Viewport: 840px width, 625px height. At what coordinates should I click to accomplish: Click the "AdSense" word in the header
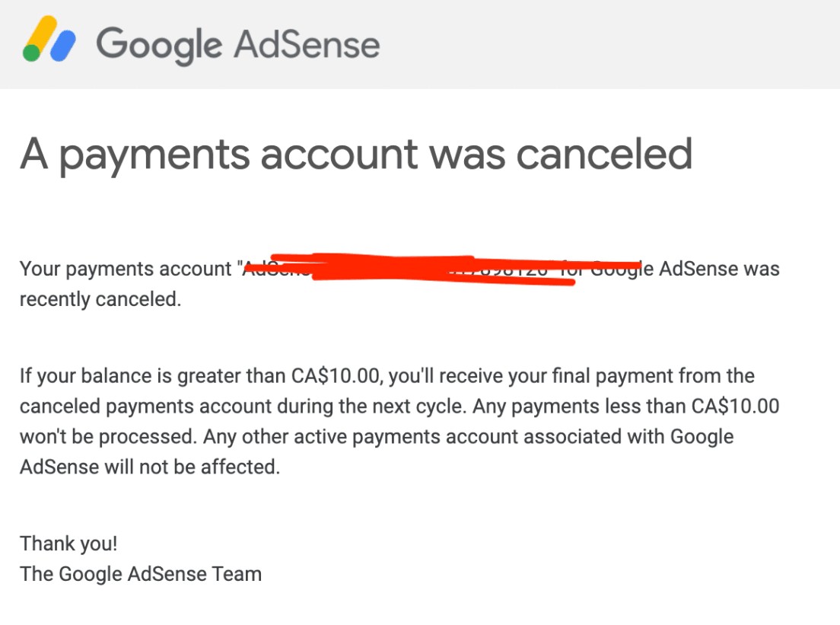click(306, 43)
